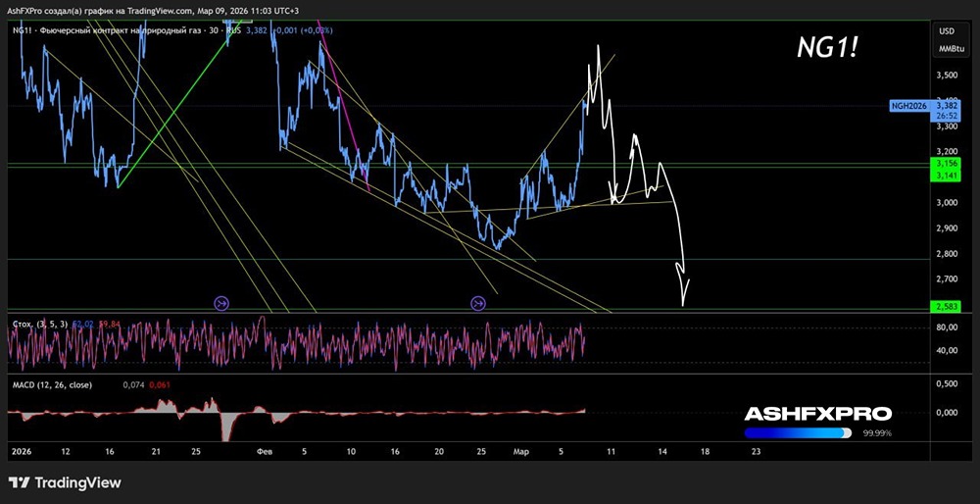Click the date 10 on the time axis
This screenshot has width=980, height=504.
[351, 451]
